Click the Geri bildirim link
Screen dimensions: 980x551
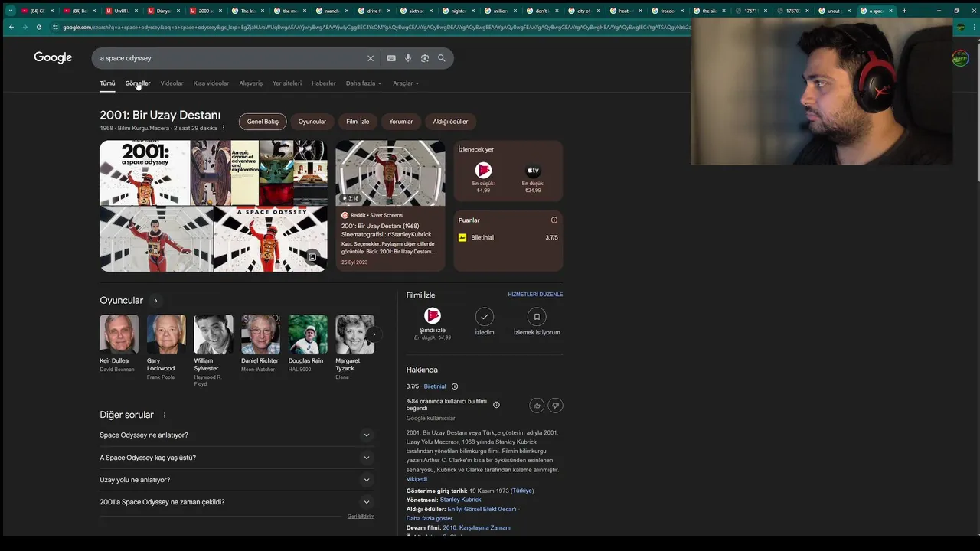click(x=361, y=517)
